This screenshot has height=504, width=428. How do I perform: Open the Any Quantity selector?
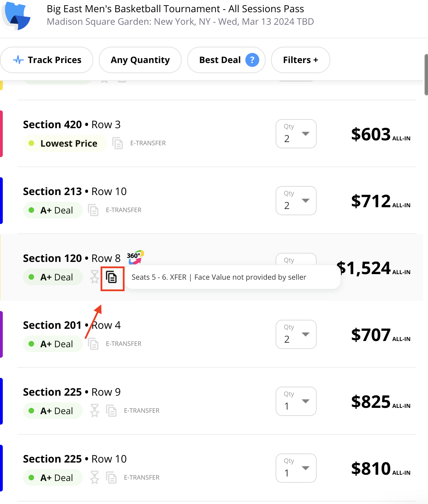point(140,60)
